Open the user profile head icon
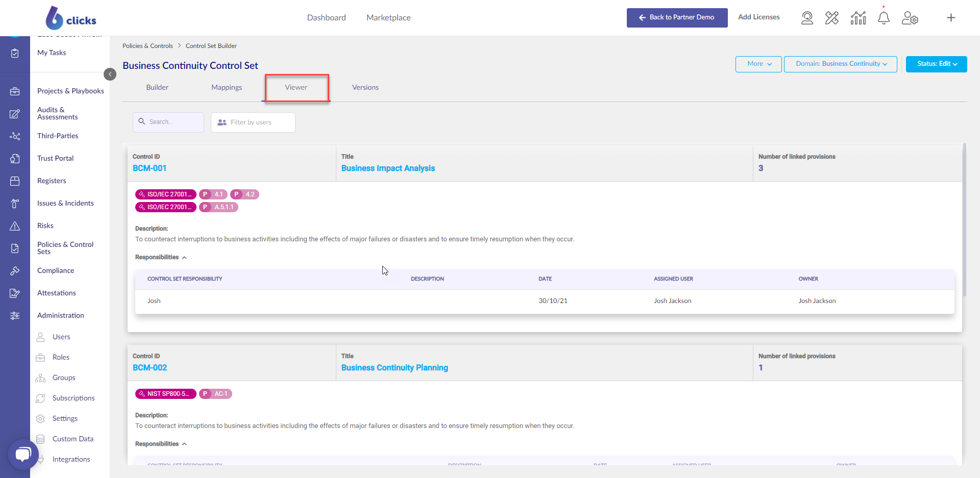Screen dimensions: 980x478 point(807,18)
